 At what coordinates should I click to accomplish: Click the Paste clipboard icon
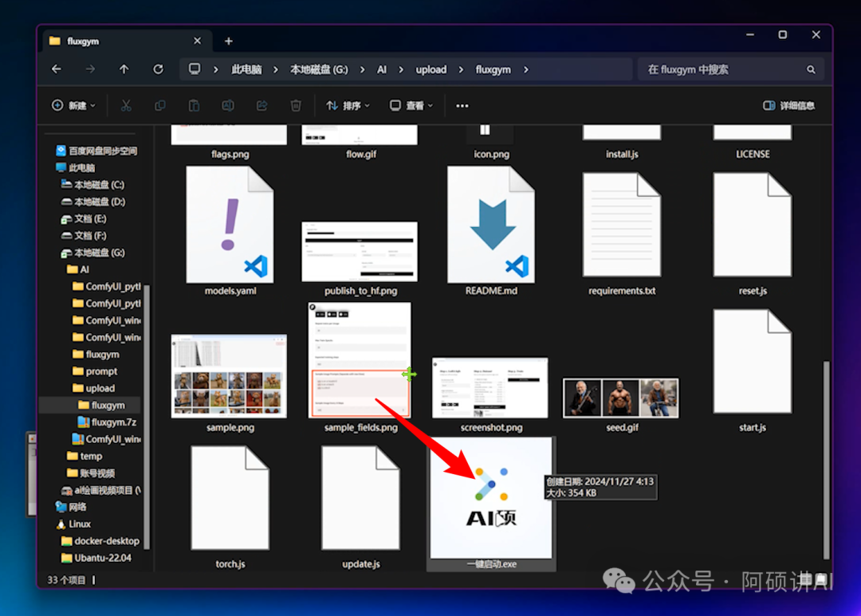tap(194, 105)
